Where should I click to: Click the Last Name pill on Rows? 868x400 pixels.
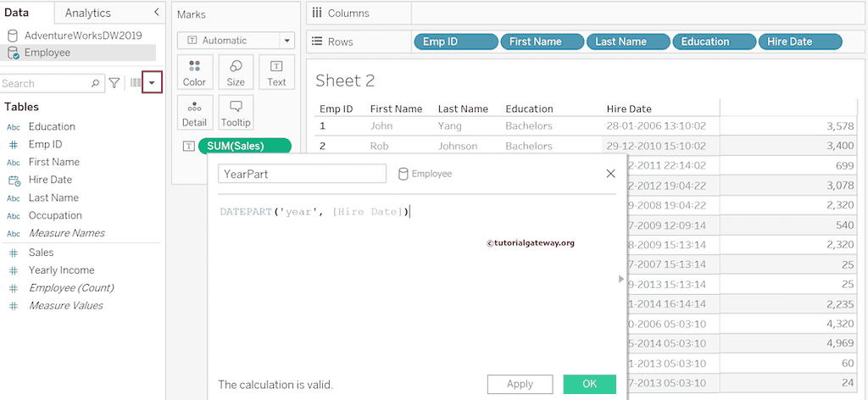(x=628, y=42)
